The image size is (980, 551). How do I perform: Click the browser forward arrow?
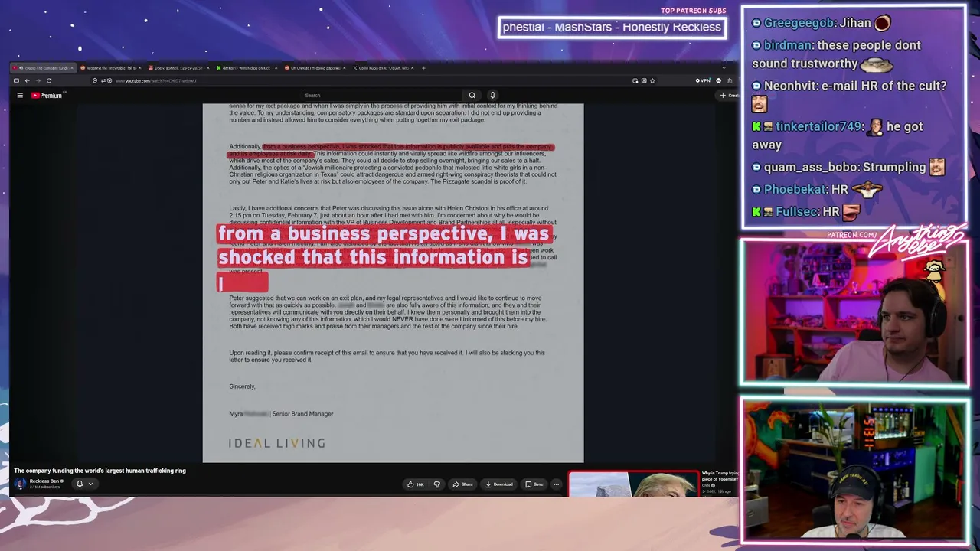[x=38, y=80]
